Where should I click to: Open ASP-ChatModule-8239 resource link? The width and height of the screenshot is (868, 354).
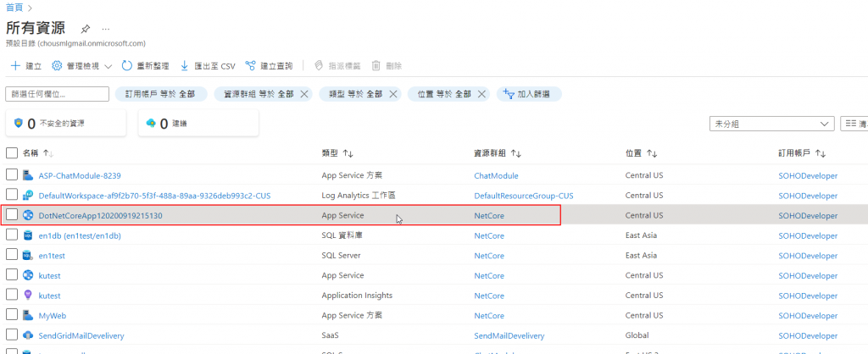coord(80,175)
